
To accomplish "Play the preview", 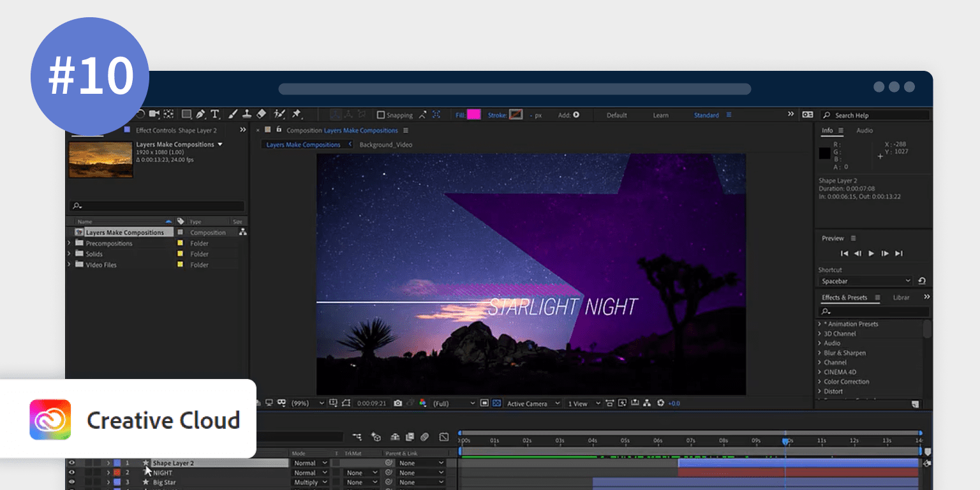I will tap(872, 253).
